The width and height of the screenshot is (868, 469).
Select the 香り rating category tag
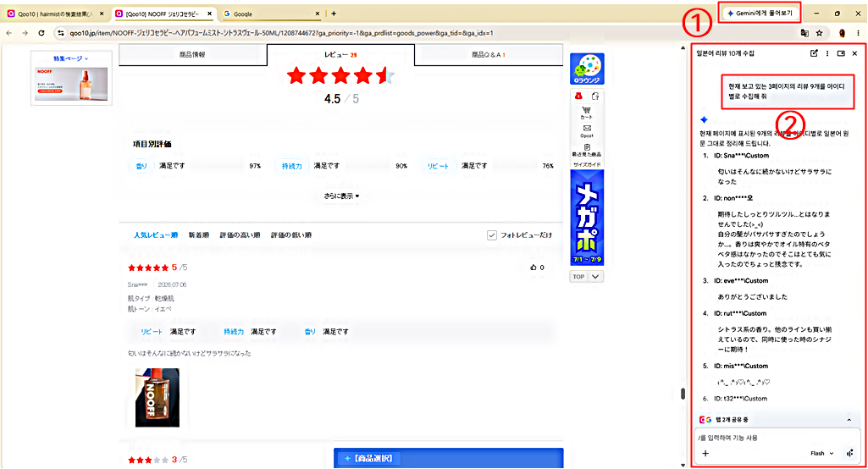pos(141,166)
